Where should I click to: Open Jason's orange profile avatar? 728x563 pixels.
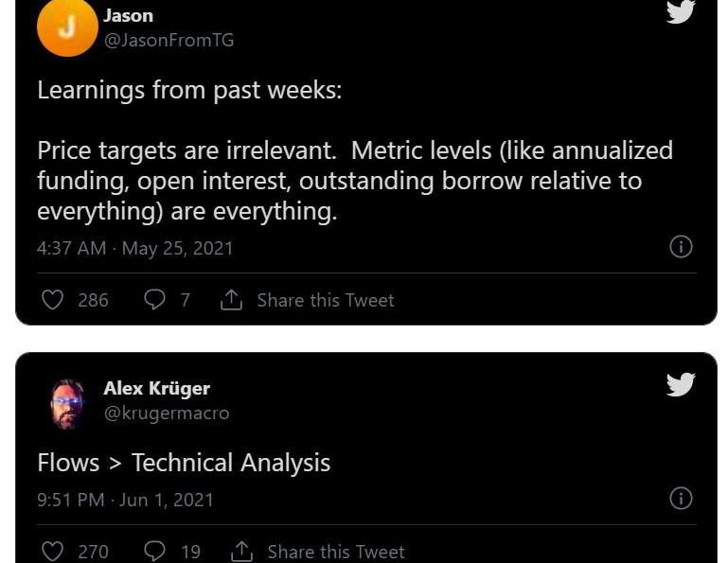coord(67,26)
